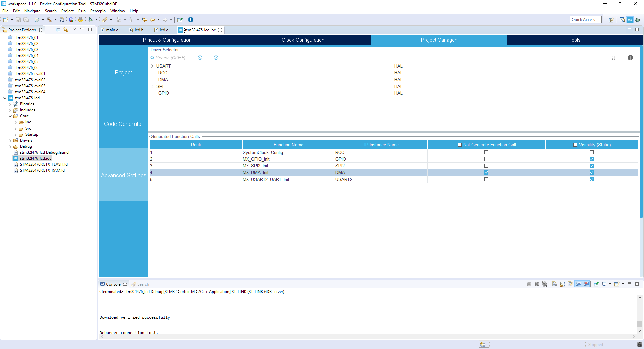Click the Open Perspective icon

click(611, 20)
